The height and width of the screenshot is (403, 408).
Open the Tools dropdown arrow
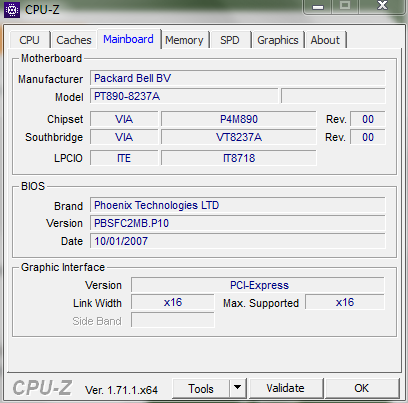tap(237, 388)
